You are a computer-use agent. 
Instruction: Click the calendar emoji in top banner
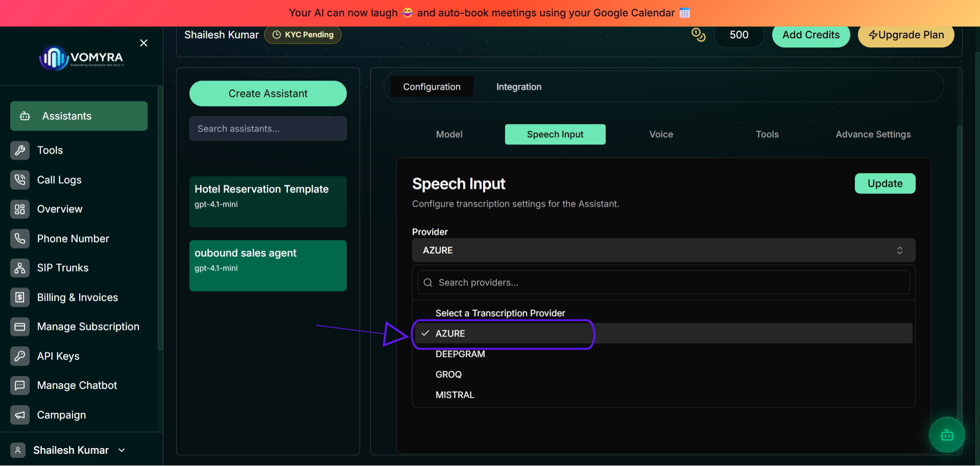coord(685,13)
